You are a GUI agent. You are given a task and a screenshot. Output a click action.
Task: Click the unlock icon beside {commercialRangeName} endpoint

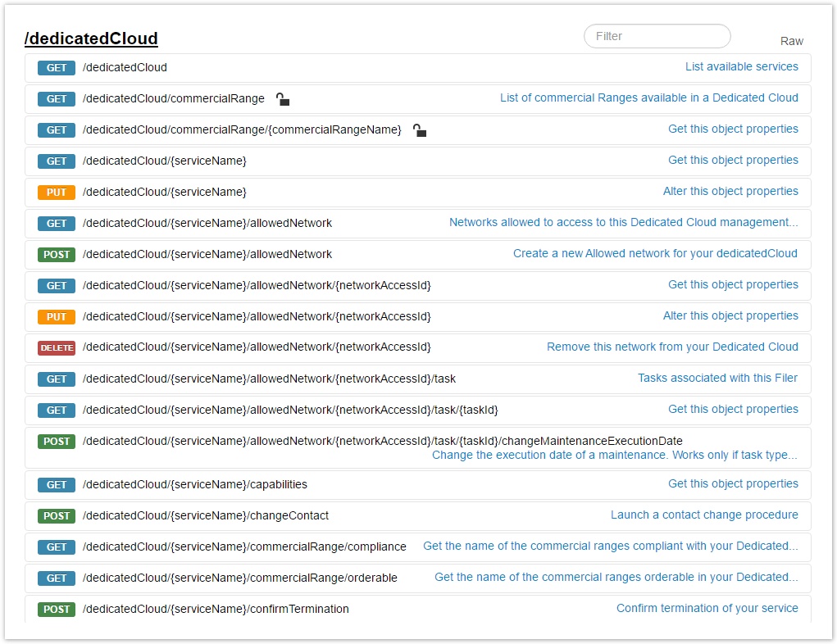click(x=419, y=130)
